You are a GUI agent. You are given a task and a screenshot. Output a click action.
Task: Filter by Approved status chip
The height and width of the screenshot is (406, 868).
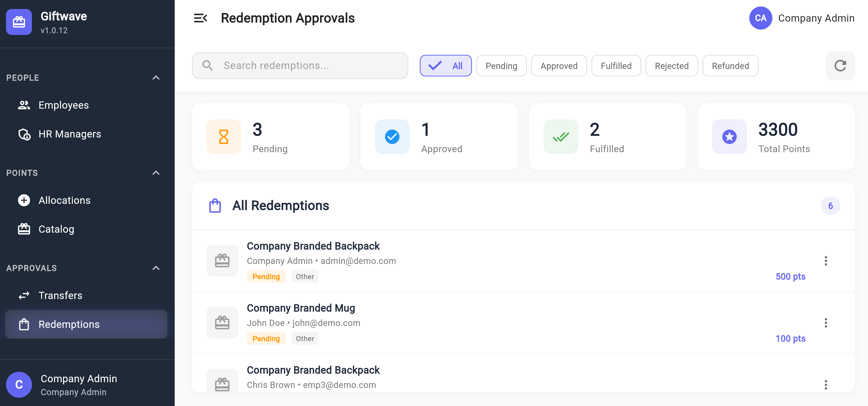click(559, 66)
